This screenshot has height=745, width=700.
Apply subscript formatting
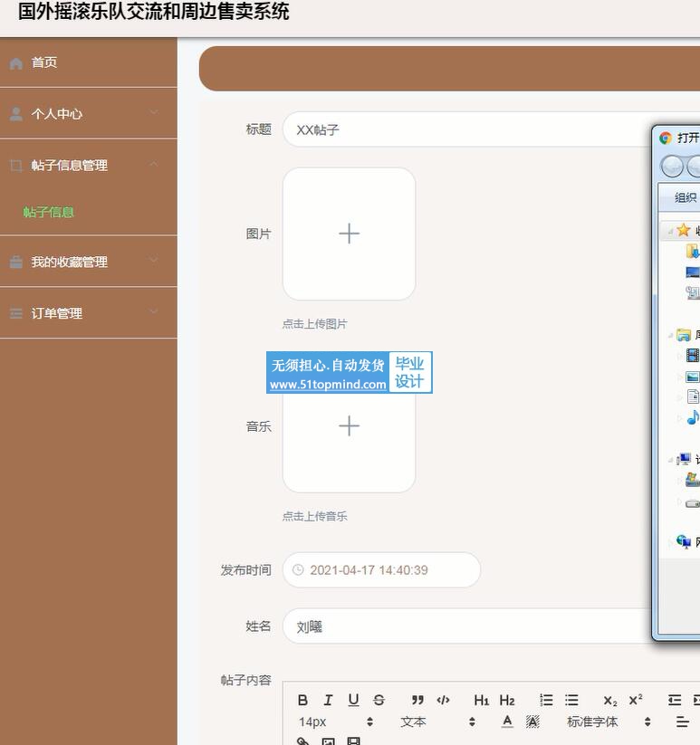610,701
